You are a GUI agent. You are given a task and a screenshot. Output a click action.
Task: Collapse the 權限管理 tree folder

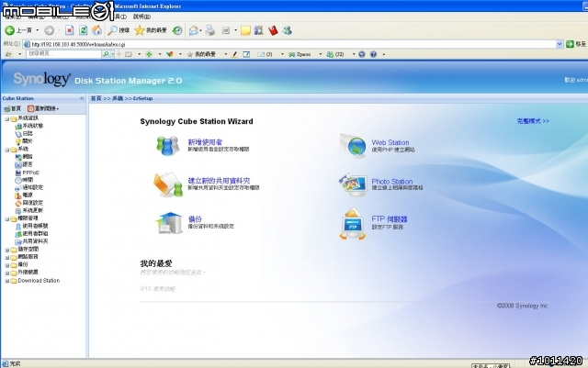(7, 218)
